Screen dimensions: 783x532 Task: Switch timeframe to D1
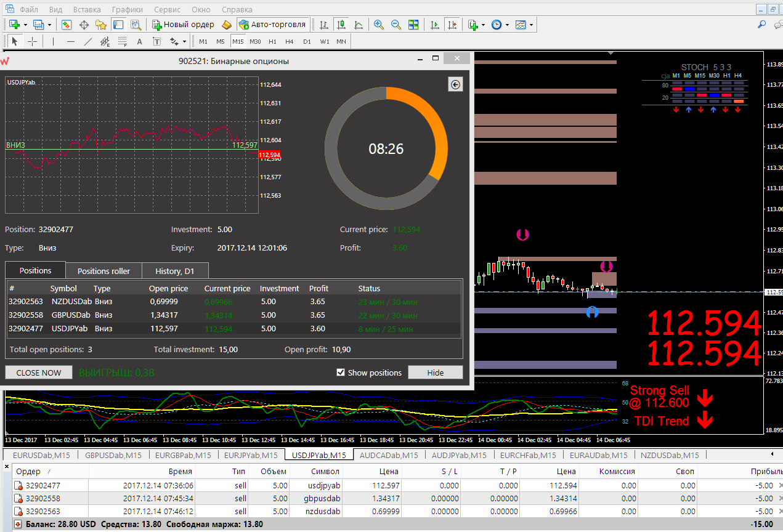307,42
